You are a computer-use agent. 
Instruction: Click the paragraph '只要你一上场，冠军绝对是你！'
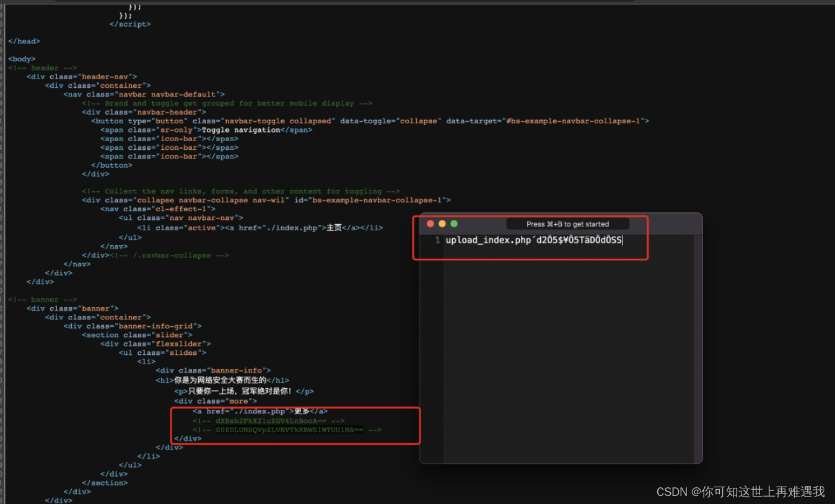point(244,391)
